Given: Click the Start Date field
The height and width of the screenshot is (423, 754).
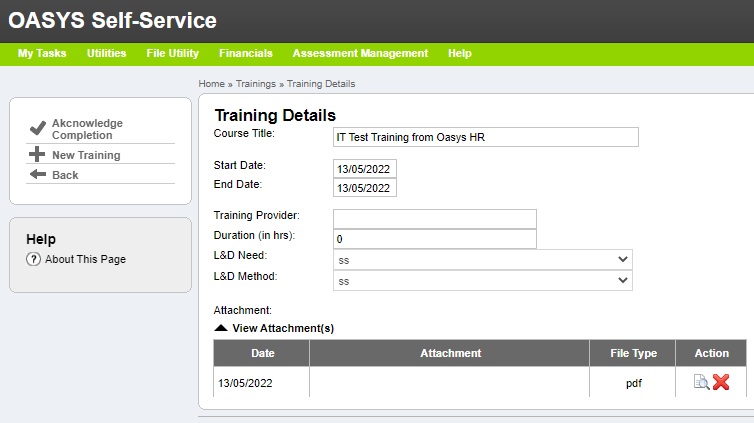Looking at the screenshot, I should pos(364,169).
